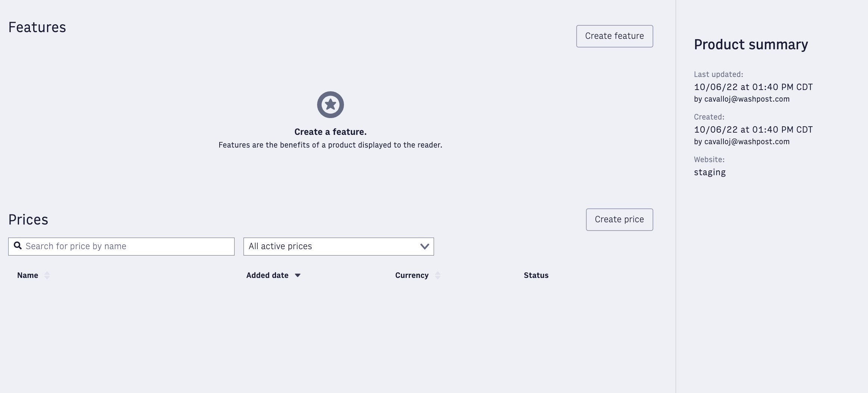Click the Create feature button
868x393 pixels.
tap(614, 36)
